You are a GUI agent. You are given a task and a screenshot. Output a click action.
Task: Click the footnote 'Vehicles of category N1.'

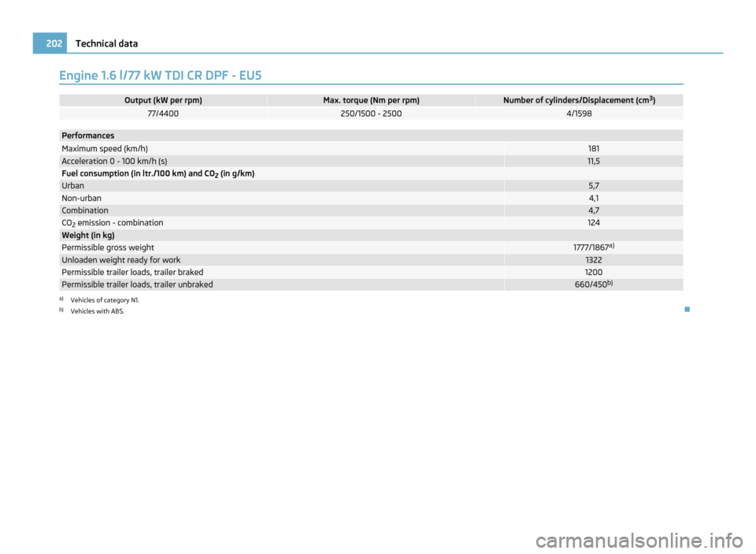point(105,300)
